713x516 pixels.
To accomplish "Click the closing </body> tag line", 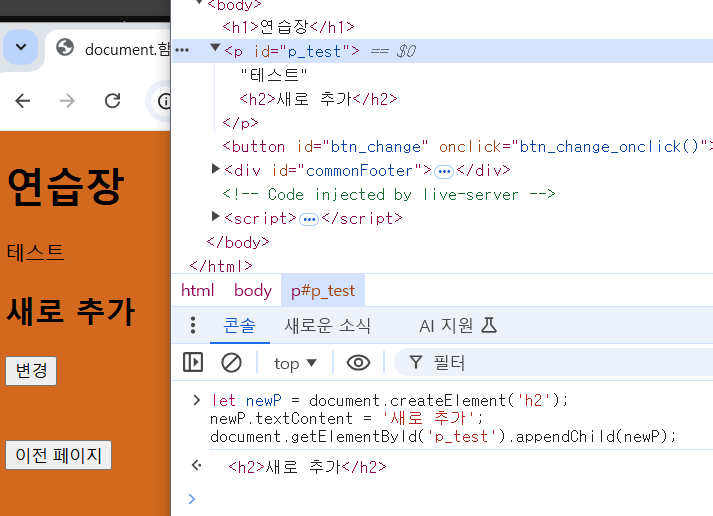I will click(238, 242).
